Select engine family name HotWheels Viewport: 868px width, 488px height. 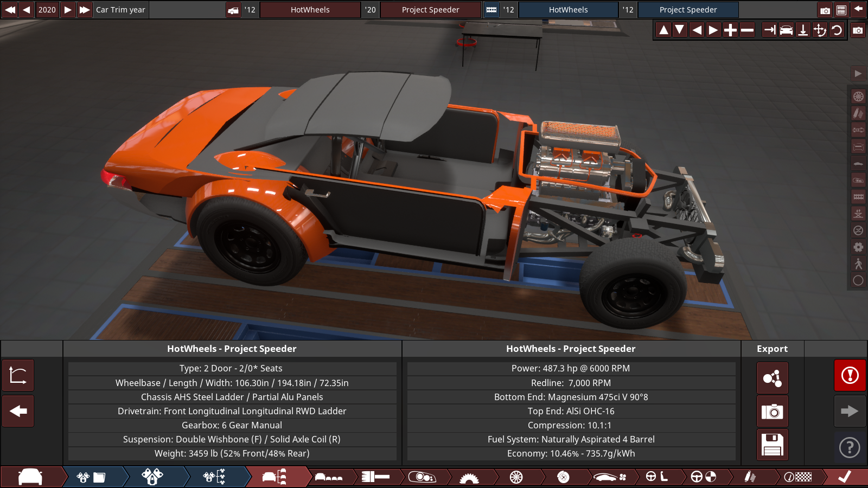(569, 10)
